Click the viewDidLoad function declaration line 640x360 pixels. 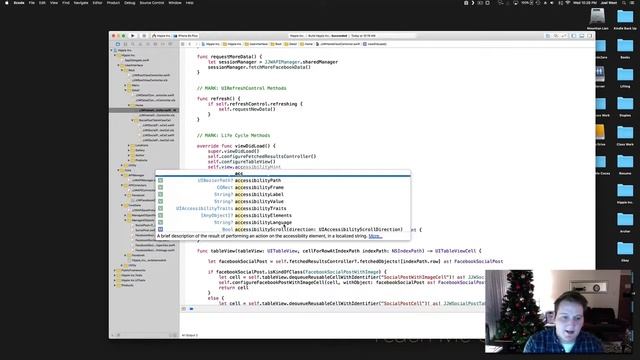[236, 146]
